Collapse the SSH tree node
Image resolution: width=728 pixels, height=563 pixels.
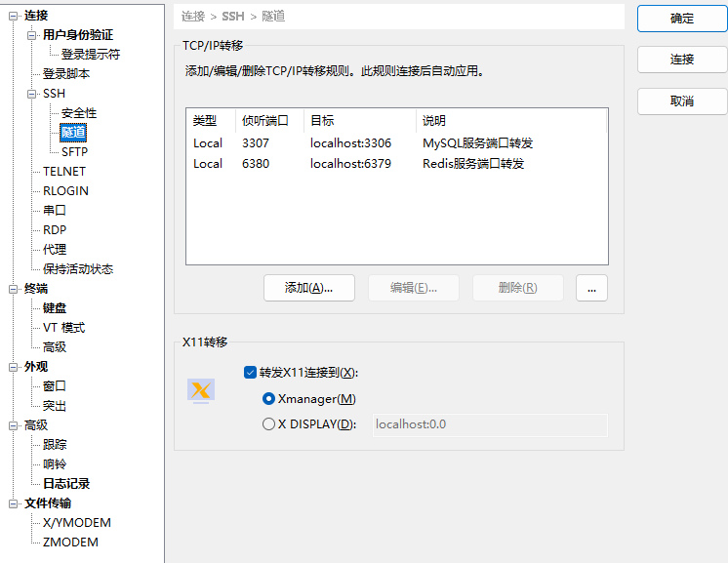[x=31, y=94]
